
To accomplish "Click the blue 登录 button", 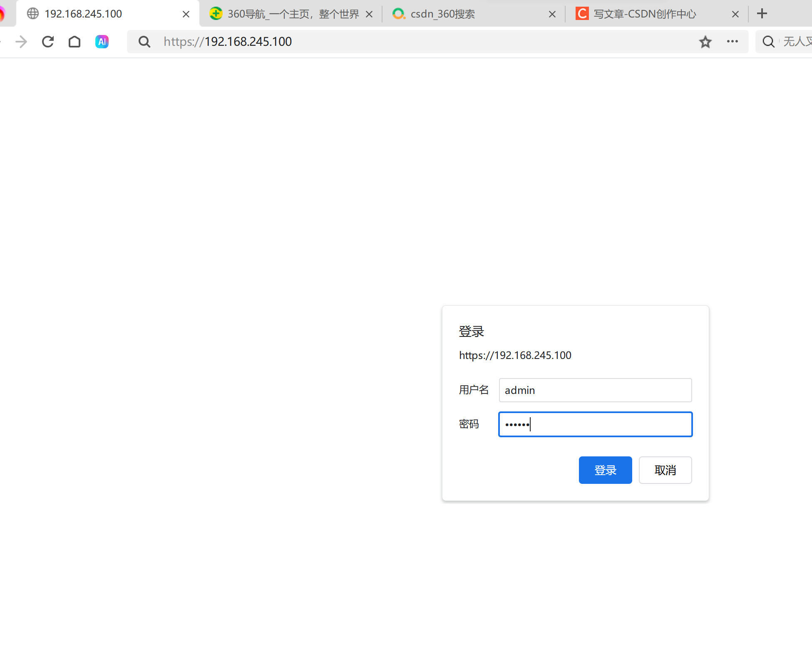I will coord(605,470).
